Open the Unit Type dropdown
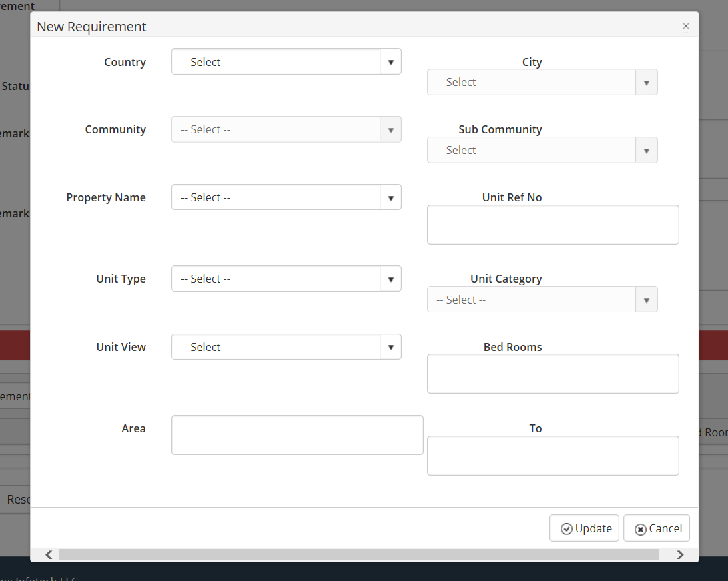Image resolution: width=728 pixels, height=581 pixels. 286,279
